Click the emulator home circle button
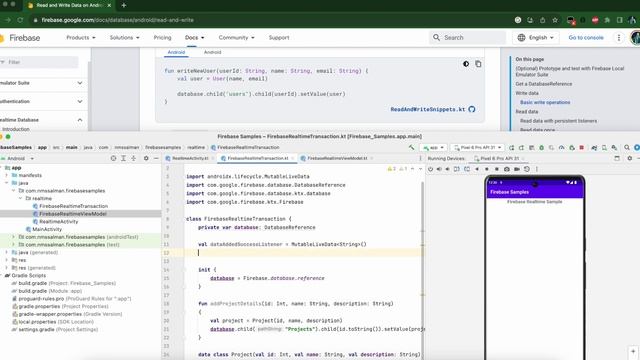Screen dimensions: 640x360 (x=487, y=169)
